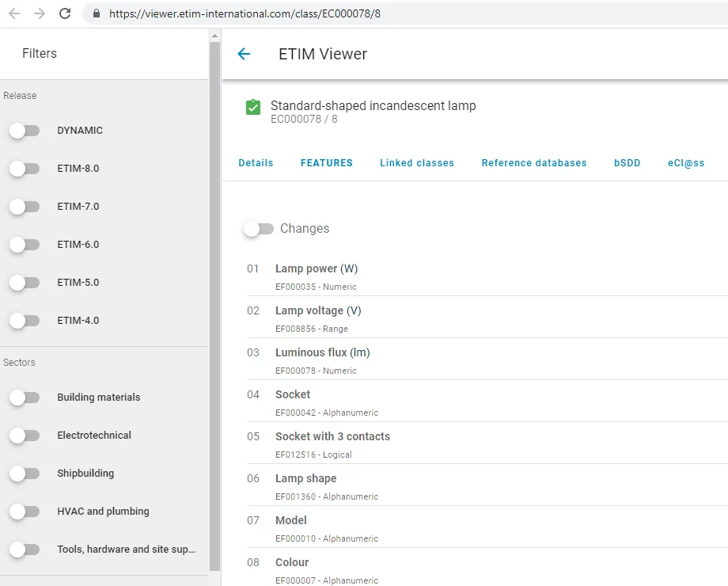
Task: Click the blue back arrow in ETIM Viewer header
Action: [x=244, y=55]
